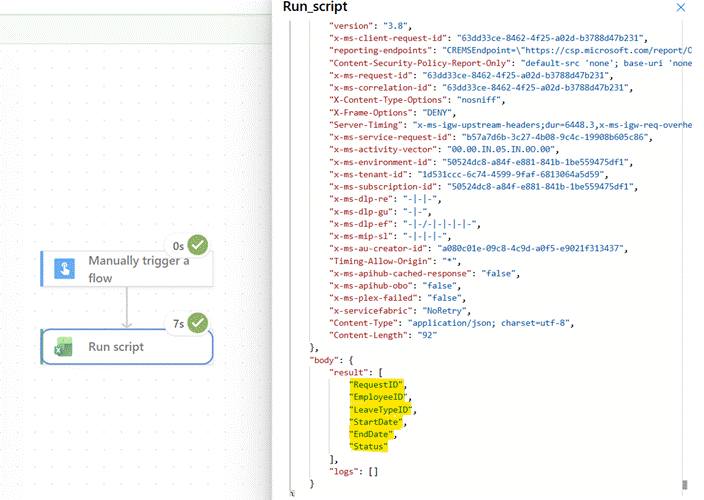Click the "x-ms-service-request-id" header line
The image size is (704, 500).
tap(491, 137)
